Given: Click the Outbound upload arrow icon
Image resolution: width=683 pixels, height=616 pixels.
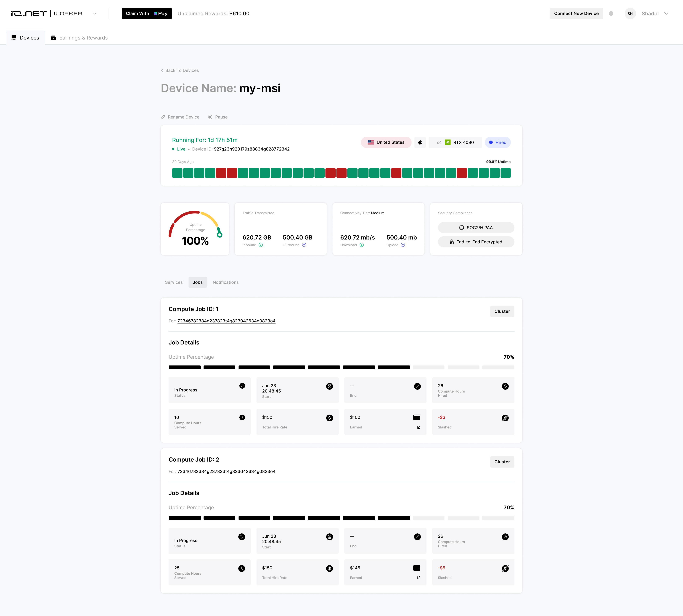Looking at the screenshot, I should click(304, 245).
